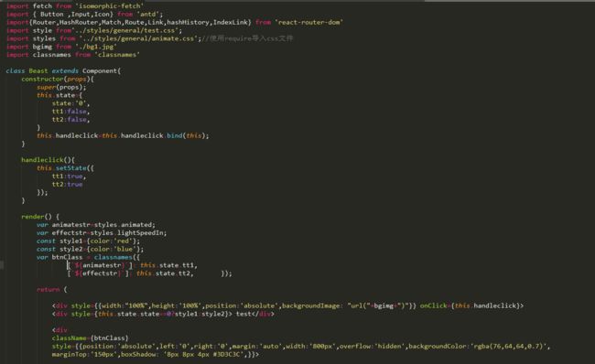Image resolution: width=595 pixels, height=364 pixels.
Task: Click the style1:style2 ternary expression
Action: [200, 314]
